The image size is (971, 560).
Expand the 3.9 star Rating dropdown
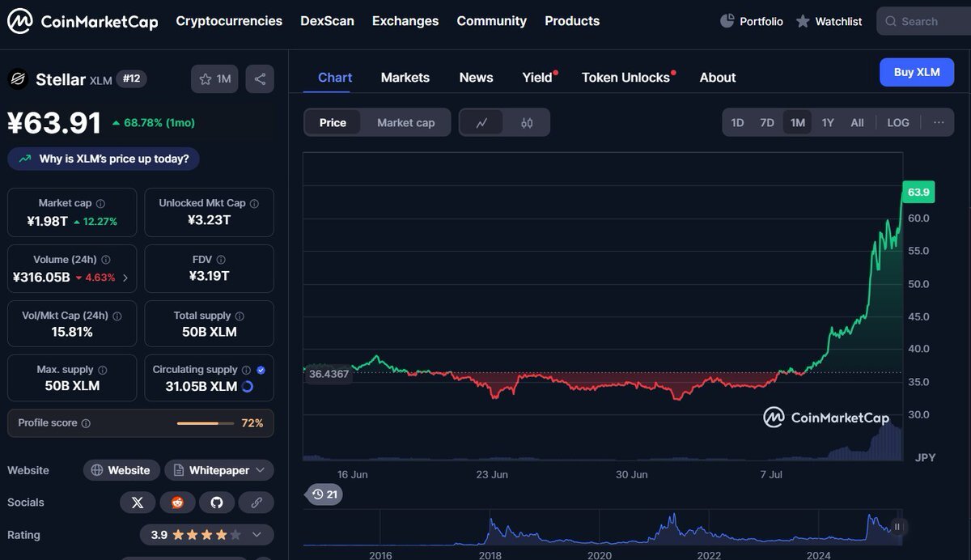tap(207, 535)
